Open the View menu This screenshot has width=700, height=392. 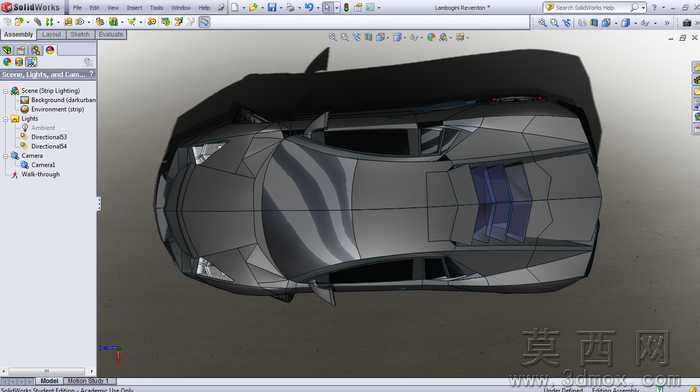[x=113, y=8]
